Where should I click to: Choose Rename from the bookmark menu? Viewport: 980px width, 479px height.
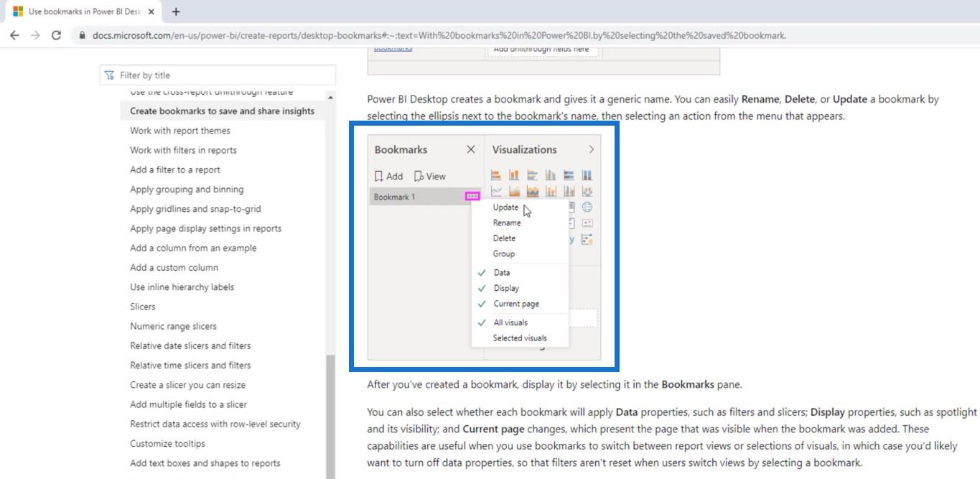(x=507, y=223)
